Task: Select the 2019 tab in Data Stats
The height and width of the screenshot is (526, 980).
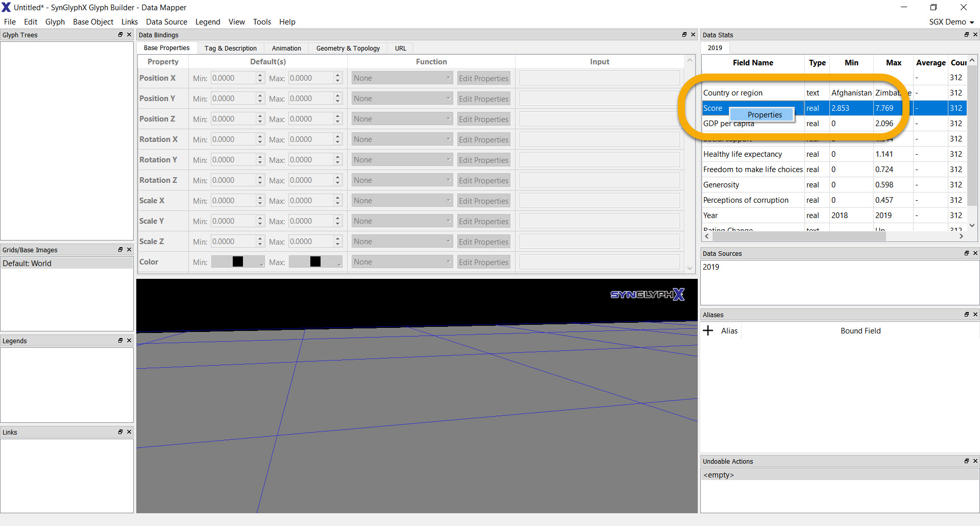Action: coord(715,48)
